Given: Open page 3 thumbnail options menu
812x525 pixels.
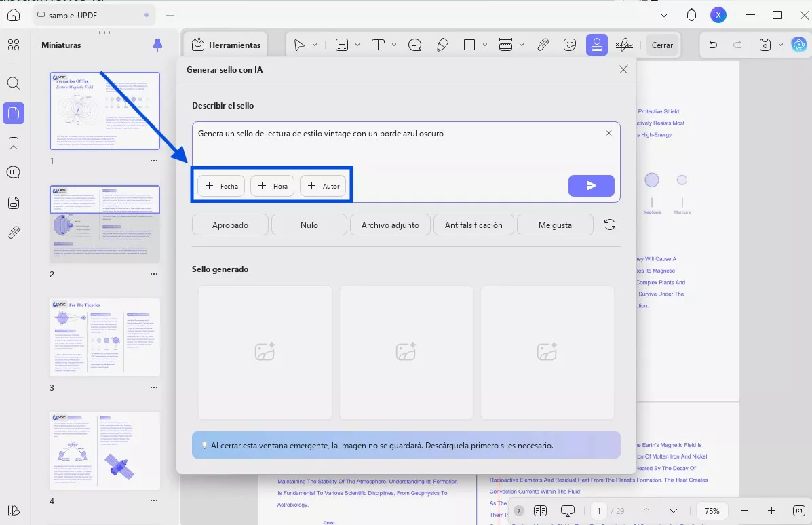Looking at the screenshot, I should pyautogui.click(x=154, y=387).
